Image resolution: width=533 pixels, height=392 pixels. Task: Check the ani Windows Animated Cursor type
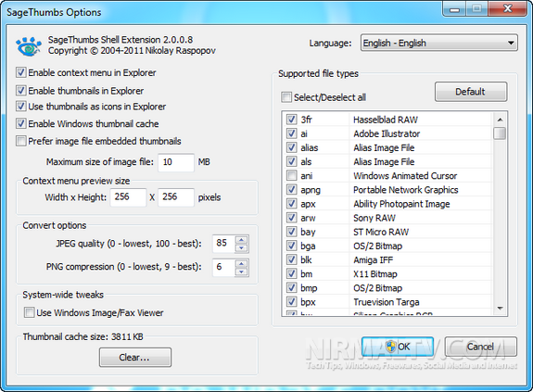pyautogui.click(x=291, y=175)
